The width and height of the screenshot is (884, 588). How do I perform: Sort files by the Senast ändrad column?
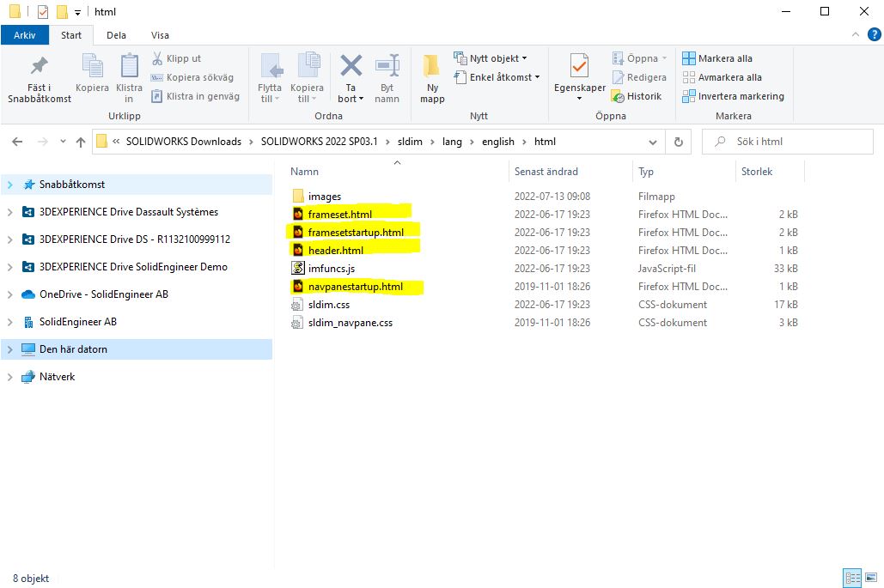pyautogui.click(x=546, y=172)
